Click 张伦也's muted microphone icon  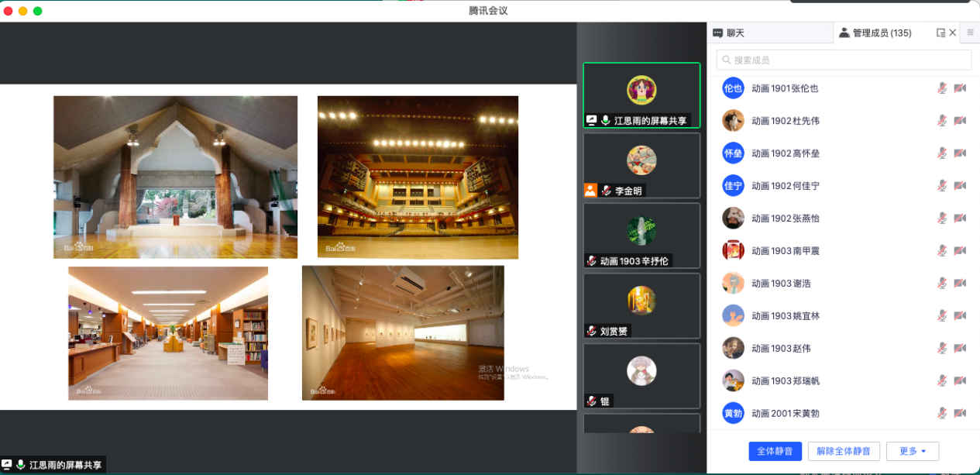(x=942, y=88)
